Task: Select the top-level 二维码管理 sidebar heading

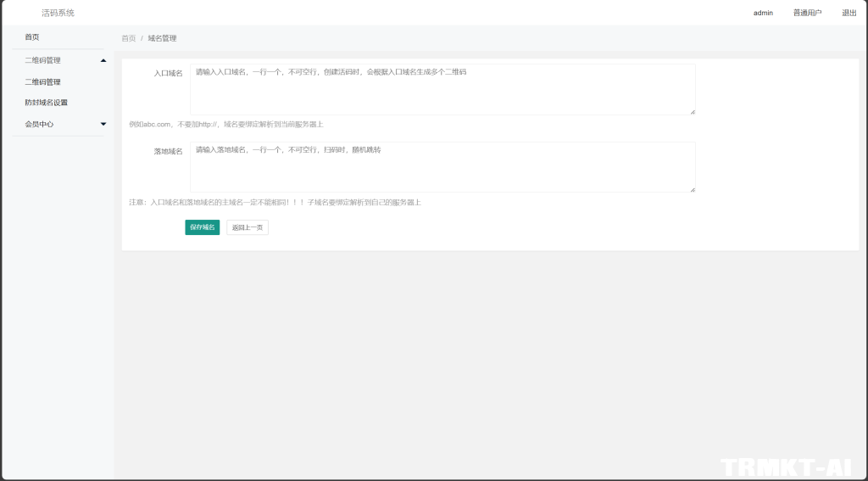Action: click(x=42, y=60)
